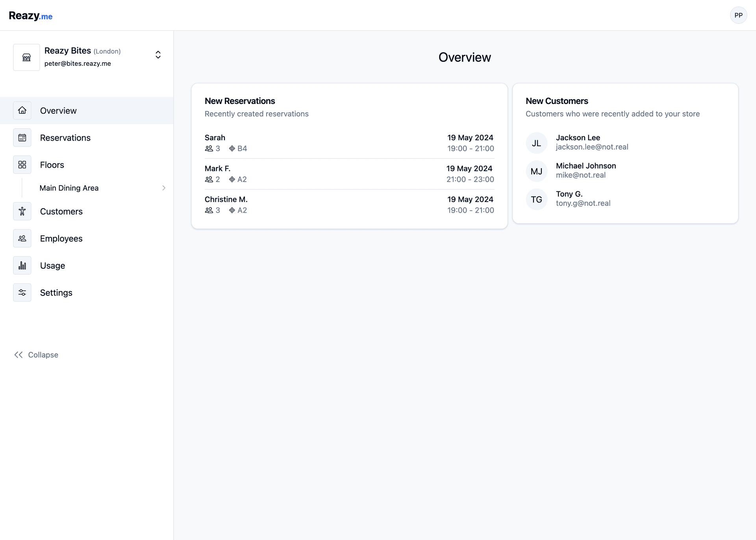
Task: Click the Overview navigation icon
Action: point(22,110)
